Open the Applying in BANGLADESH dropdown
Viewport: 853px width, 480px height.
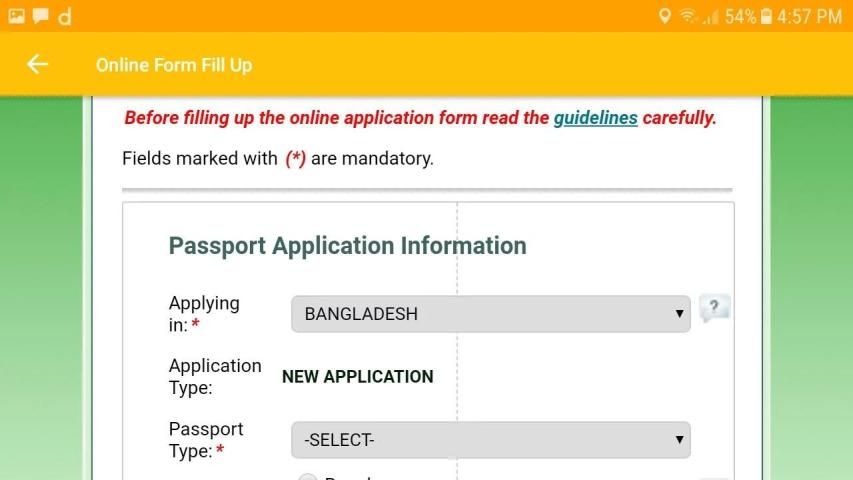490,314
